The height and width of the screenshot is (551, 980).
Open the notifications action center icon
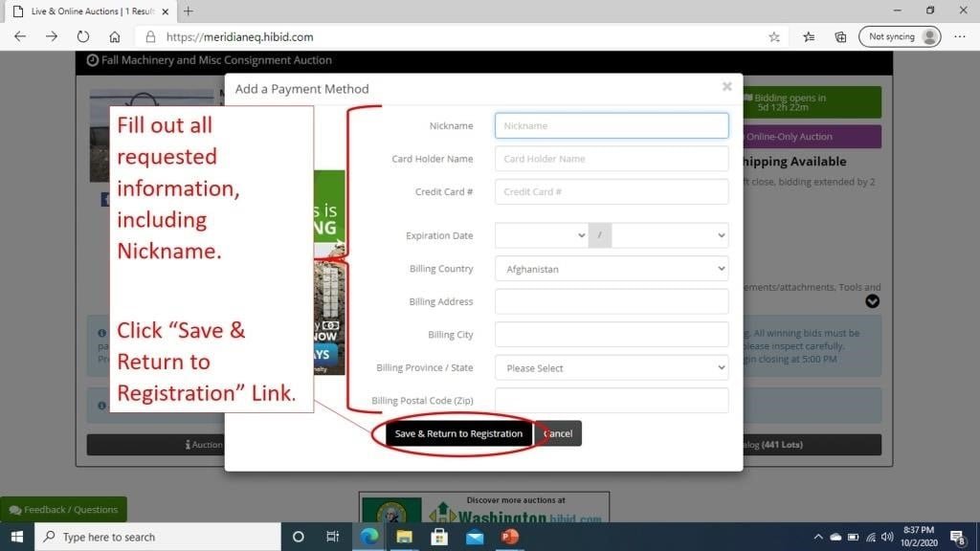click(x=957, y=538)
